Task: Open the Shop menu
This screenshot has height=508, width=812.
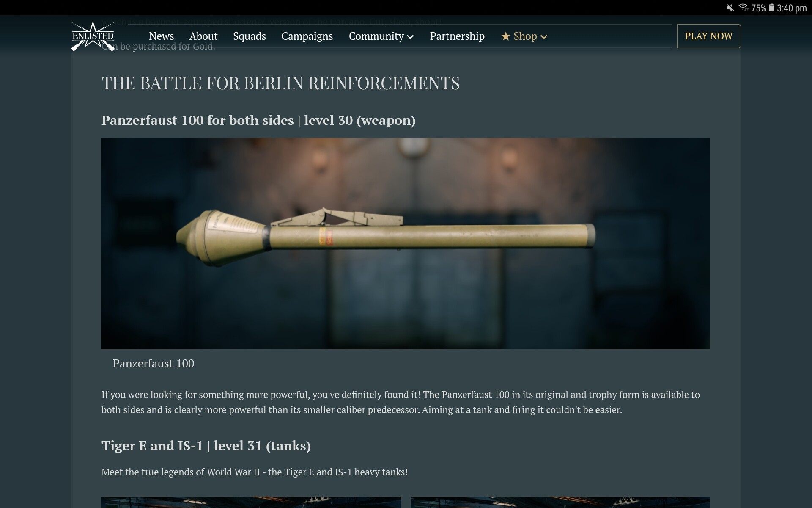Action: tap(524, 36)
